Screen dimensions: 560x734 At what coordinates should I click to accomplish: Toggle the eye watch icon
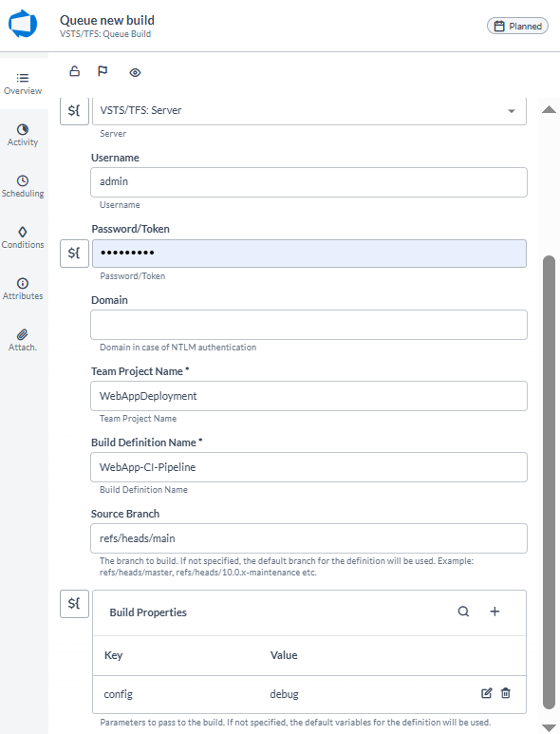click(135, 72)
